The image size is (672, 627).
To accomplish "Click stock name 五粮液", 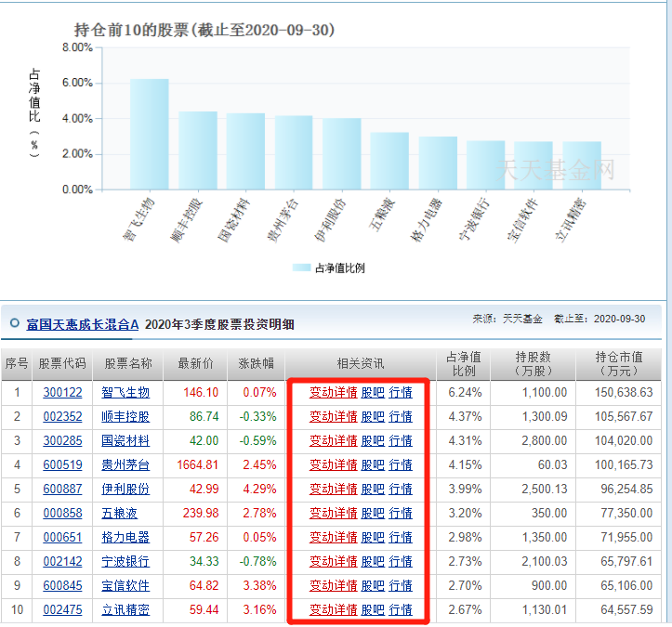I will coord(120,513).
